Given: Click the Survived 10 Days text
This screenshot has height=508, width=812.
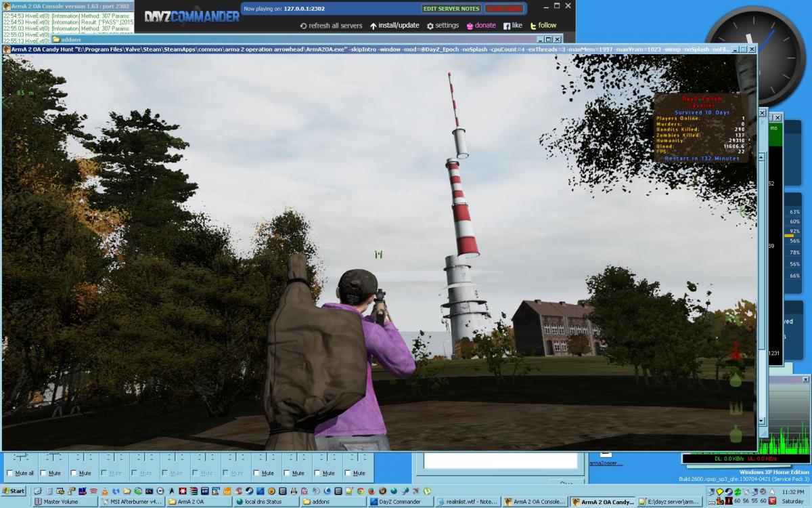Looking at the screenshot, I should coord(702,112).
